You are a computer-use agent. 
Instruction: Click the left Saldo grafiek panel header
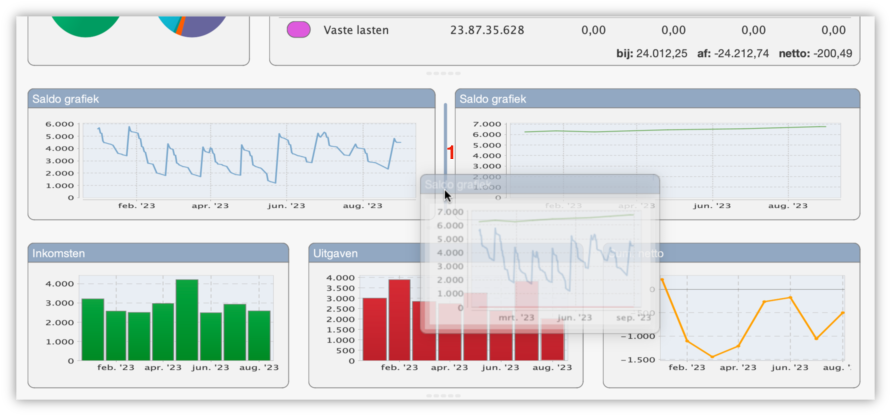[231, 99]
